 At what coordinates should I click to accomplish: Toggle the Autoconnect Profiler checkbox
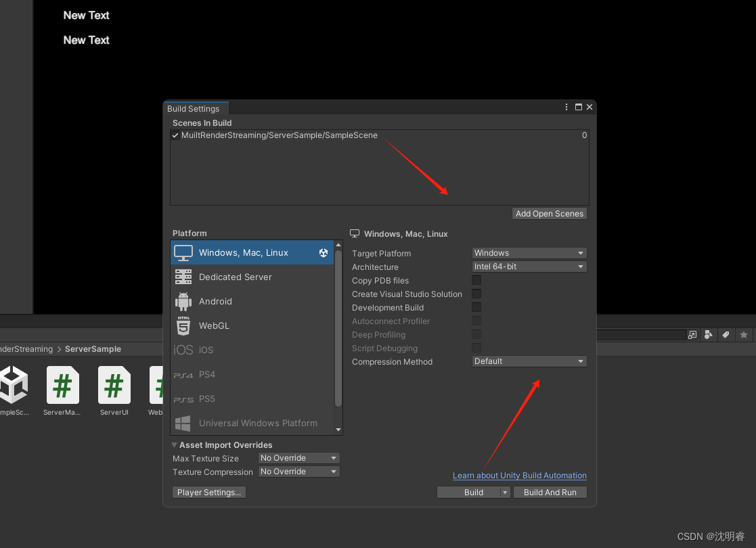pos(476,321)
